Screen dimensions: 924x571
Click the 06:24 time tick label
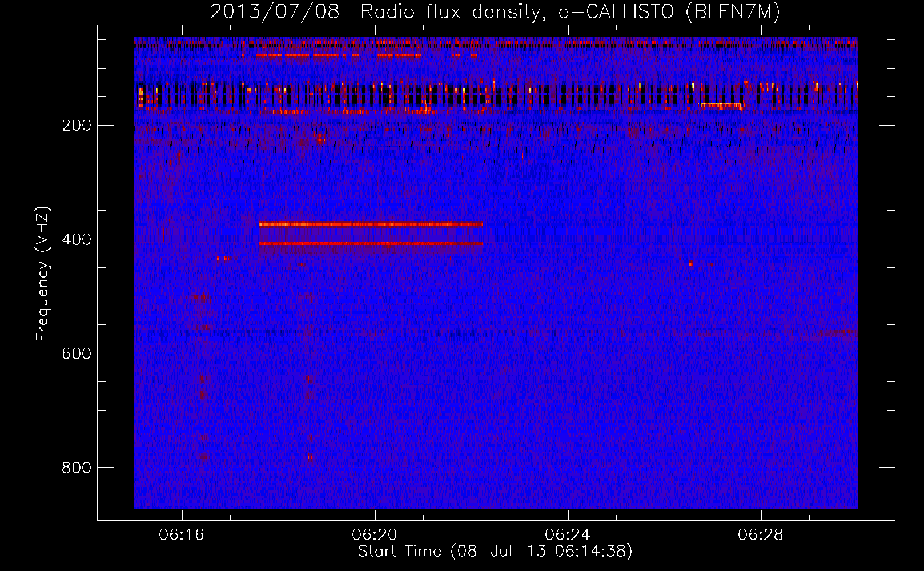click(568, 535)
